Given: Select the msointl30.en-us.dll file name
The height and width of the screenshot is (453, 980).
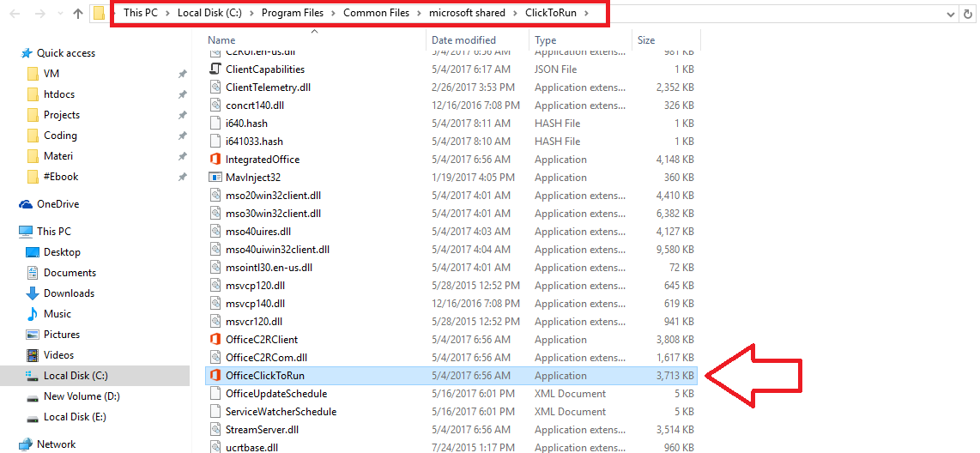Looking at the screenshot, I should point(269,268).
